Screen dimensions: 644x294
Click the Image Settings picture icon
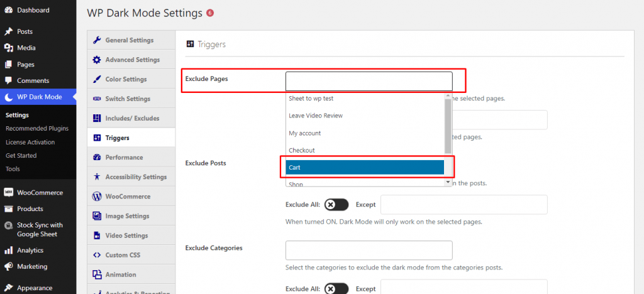97,216
